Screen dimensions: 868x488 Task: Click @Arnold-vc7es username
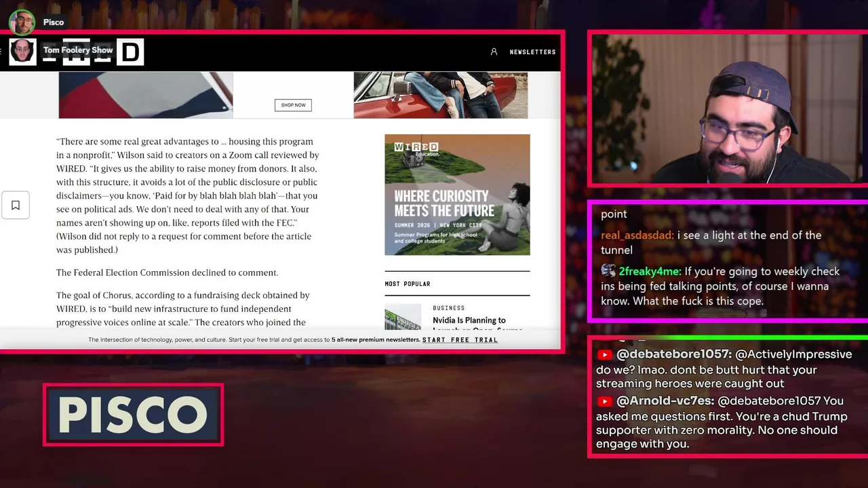click(664, 401)
